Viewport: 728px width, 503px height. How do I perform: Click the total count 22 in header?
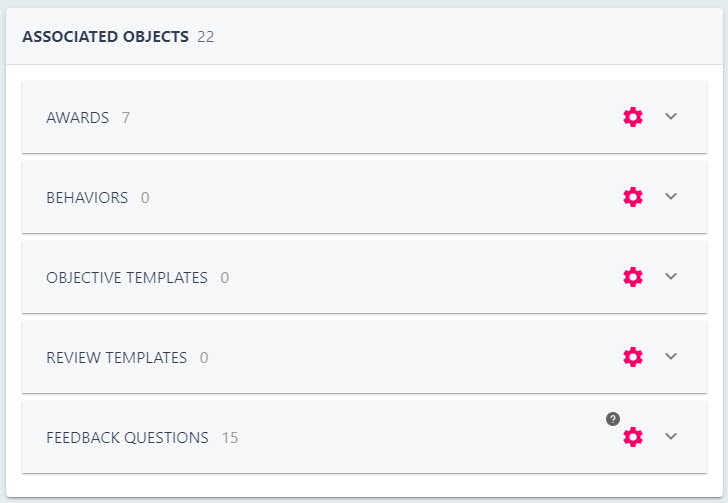click(x=206, y=37)
